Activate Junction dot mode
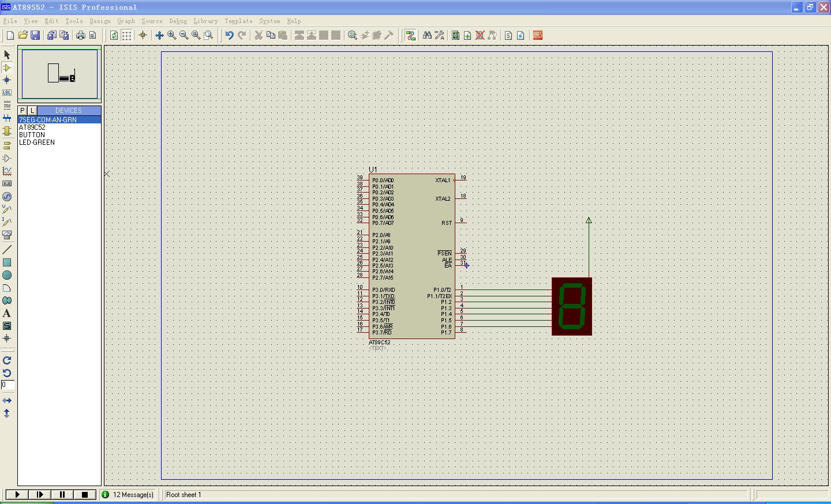Image resolution: width=831 pixels, height=504 pixels. coord(7,80)
